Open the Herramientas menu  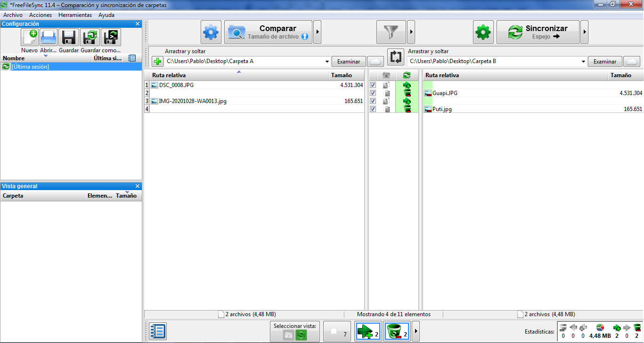click(75, 15)
